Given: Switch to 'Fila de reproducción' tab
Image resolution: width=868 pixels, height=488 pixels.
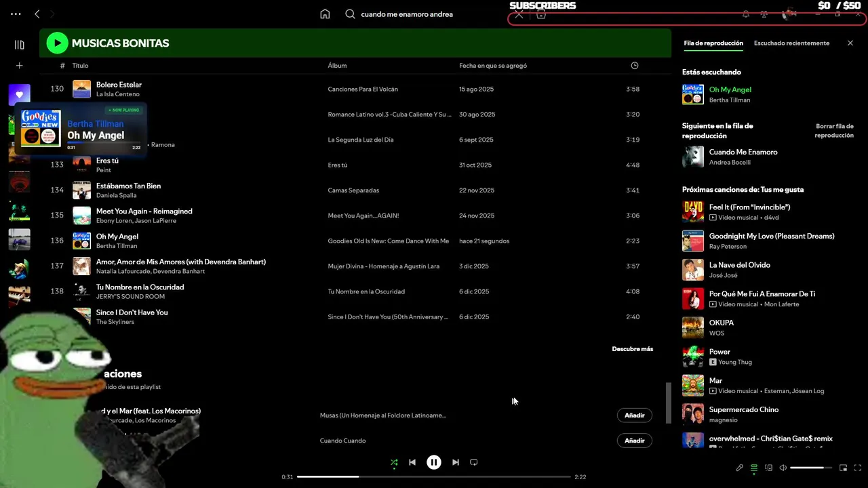Looking at the screenshot, I should pyautogui.click(x=713, y=43).
